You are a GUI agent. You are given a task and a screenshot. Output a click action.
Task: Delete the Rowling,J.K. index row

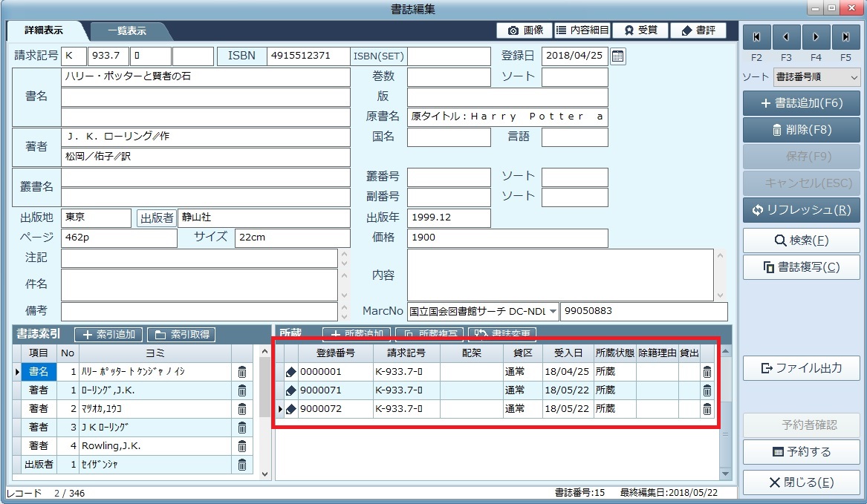tap(242, 446)
